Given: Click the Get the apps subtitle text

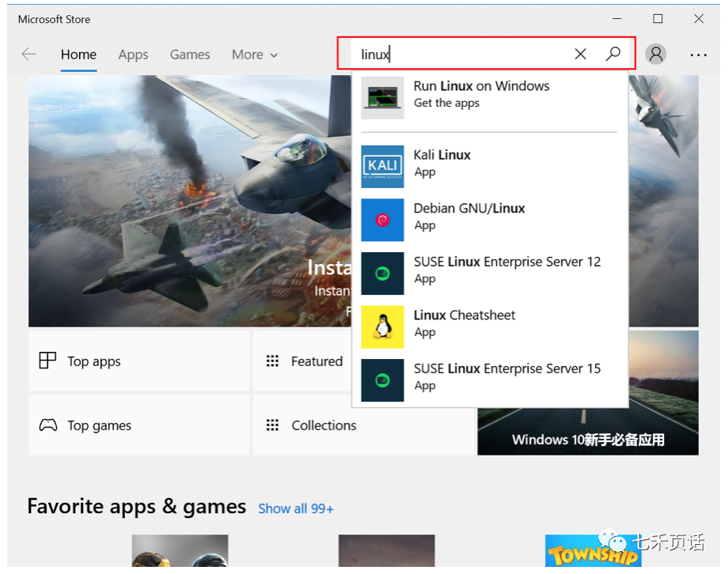Looking at the screenshot, I should pyautogui.click(x=446, y=103).
